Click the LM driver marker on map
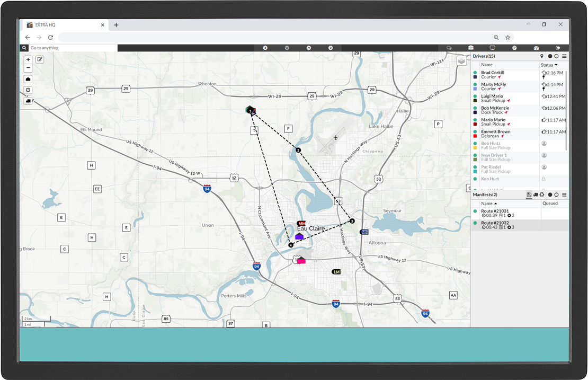The height and width of the screenshot is (380, 588). [x=336, y=272]
